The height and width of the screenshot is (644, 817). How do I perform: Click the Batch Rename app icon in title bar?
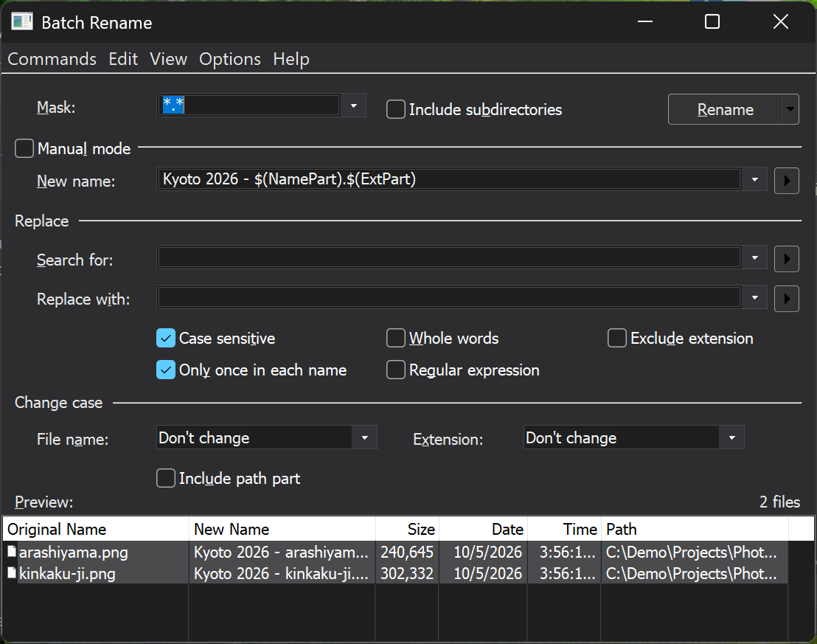click(x=22, y=22)
